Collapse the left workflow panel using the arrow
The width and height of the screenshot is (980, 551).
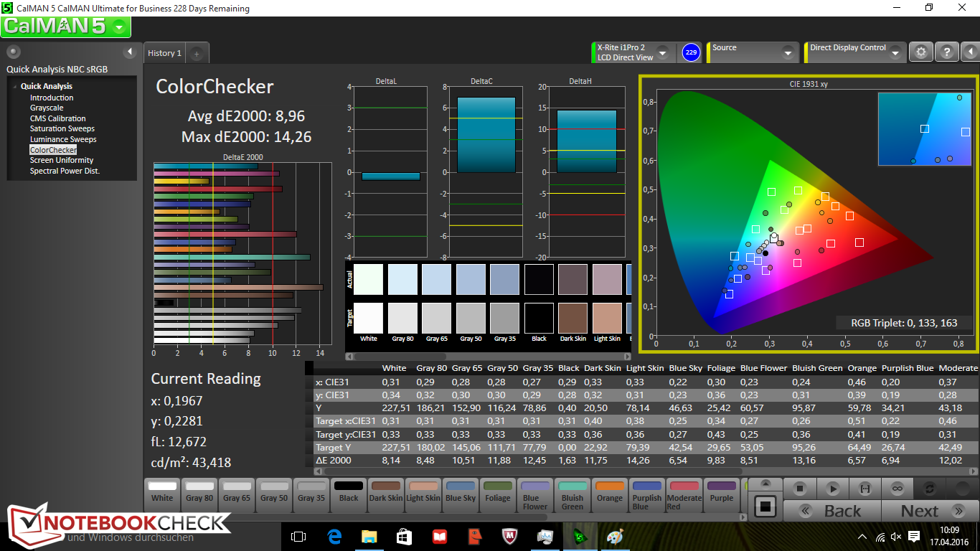coord(130,52)
